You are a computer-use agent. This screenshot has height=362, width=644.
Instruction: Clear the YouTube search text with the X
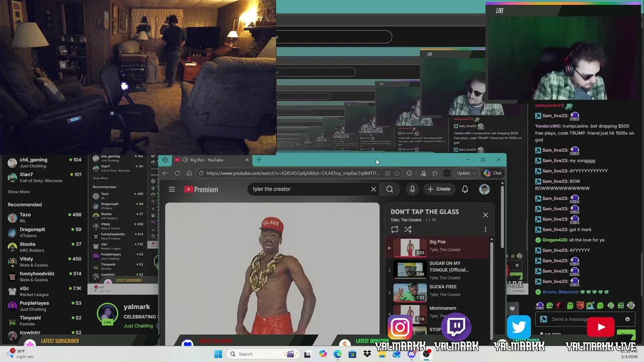pyautogui.click(x=373, y=189)
